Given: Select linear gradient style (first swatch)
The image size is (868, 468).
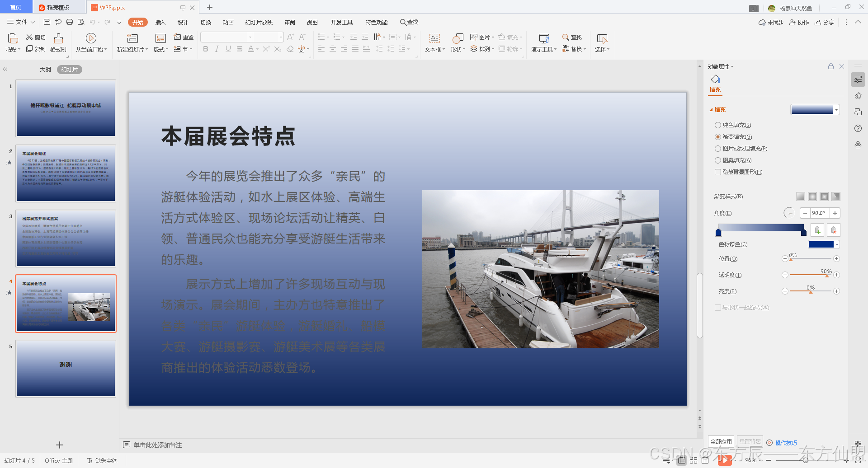Looking at the screenshot, I should click(801, 197).
